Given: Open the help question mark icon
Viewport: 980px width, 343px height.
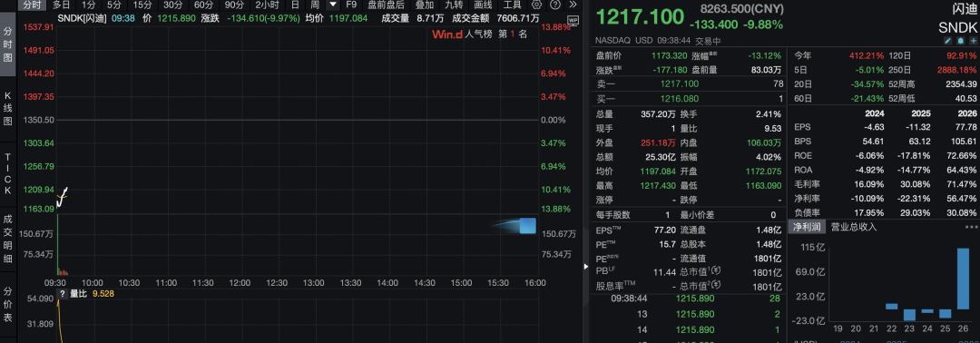Looking at the screenshot, I should [x=555, y=5].
